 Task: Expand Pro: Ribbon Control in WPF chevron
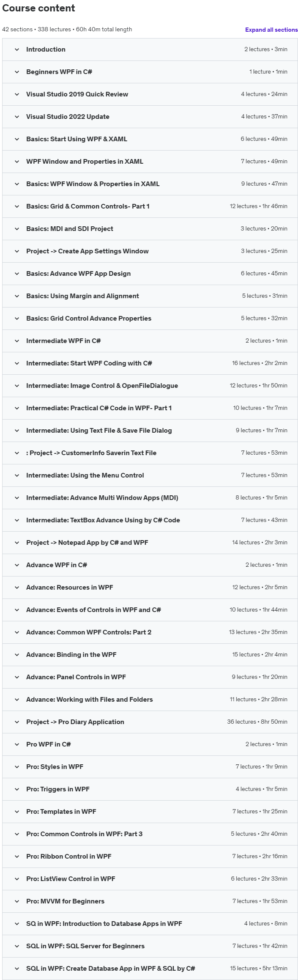[17, 856]
